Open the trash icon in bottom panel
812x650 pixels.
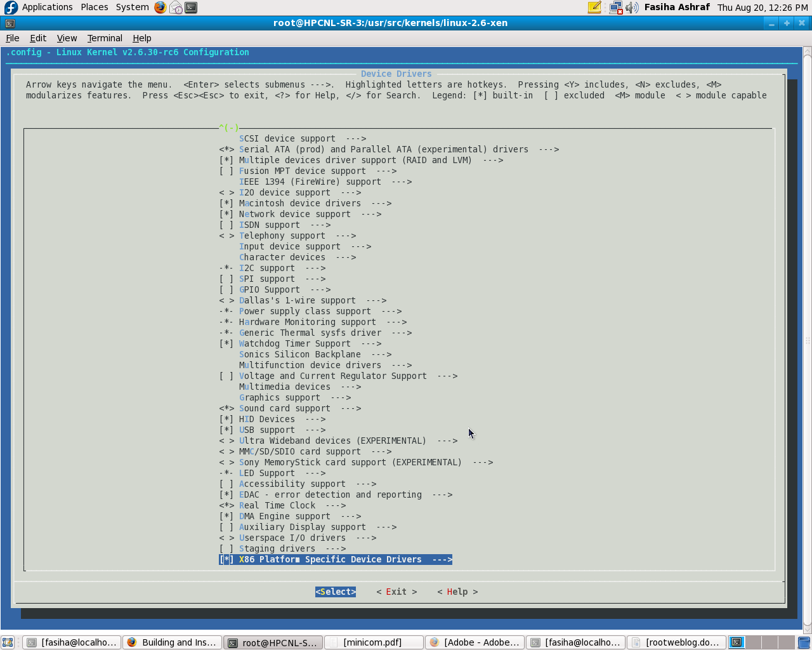click(804, 642)
